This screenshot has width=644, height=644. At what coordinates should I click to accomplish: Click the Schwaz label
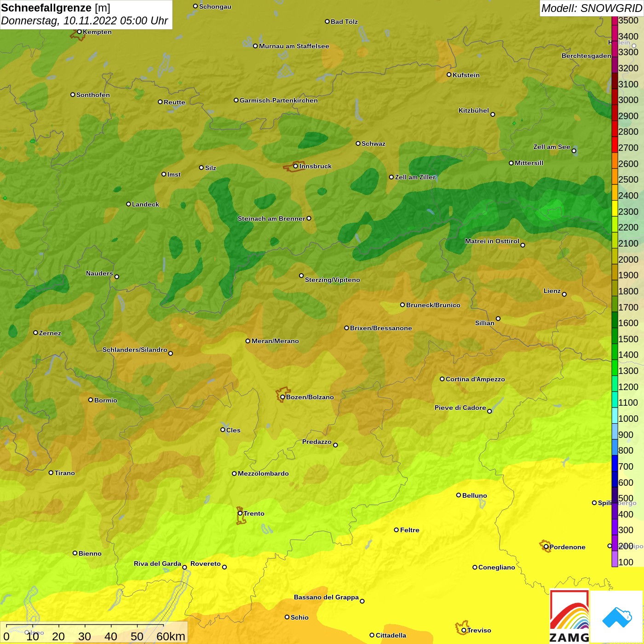tap(374, 144)
